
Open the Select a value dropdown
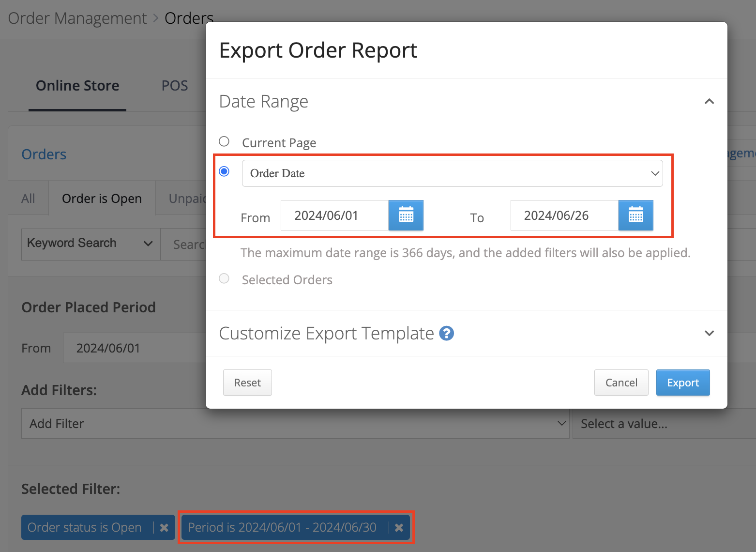click(x=664, y=424)
